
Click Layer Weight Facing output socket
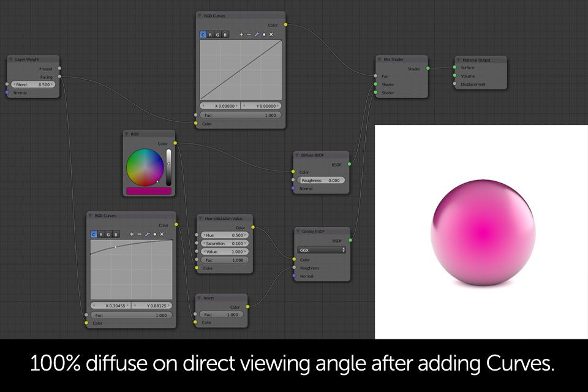point(59,77)
